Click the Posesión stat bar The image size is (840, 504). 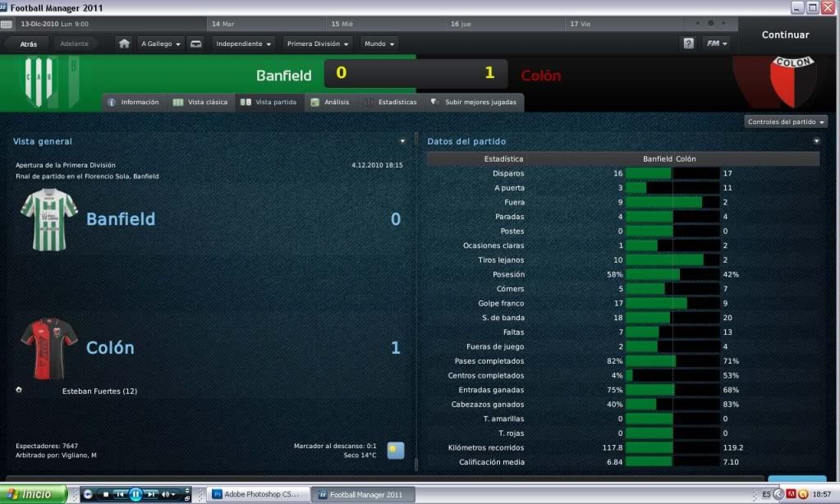coord(672,275)
